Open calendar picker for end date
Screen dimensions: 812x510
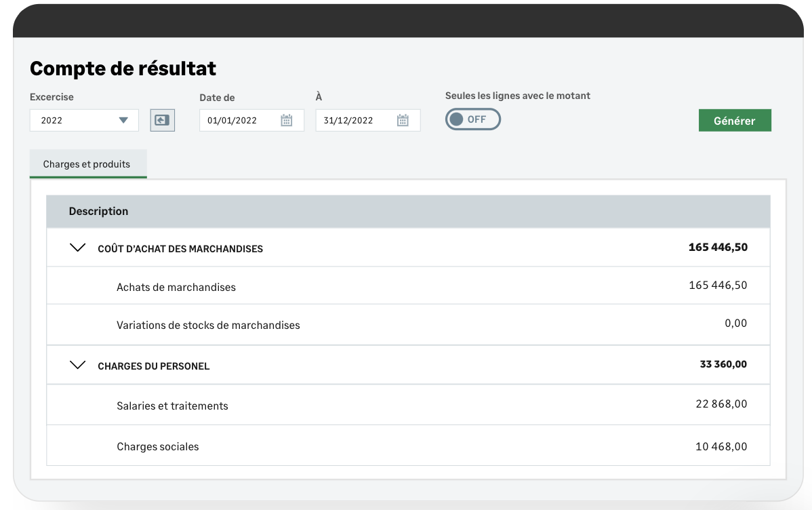click(x=403, y=121)
